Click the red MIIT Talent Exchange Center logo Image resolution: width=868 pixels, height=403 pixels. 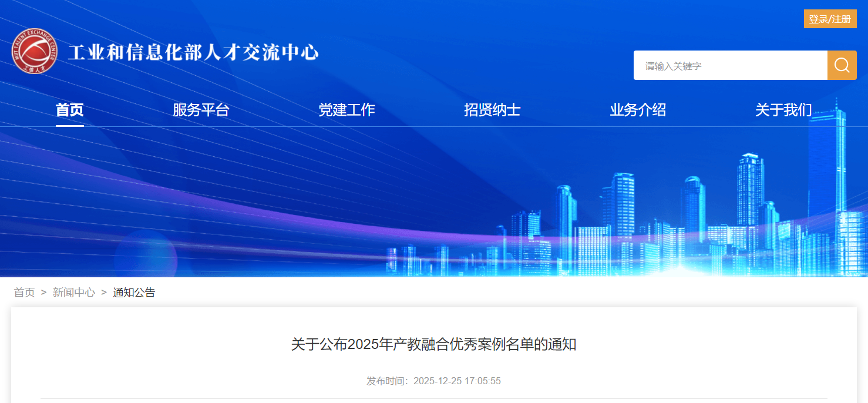(x=35, y=52)
